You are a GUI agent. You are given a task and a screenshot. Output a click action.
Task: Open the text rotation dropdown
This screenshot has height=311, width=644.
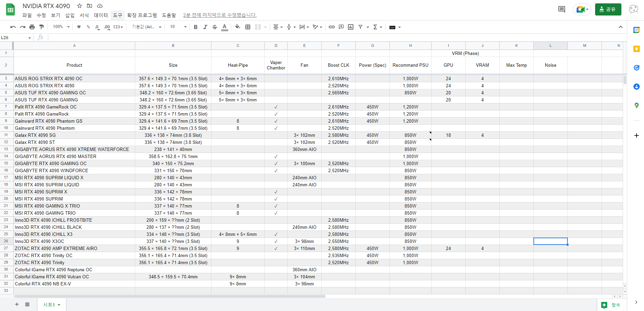click(x=317, y=27)
